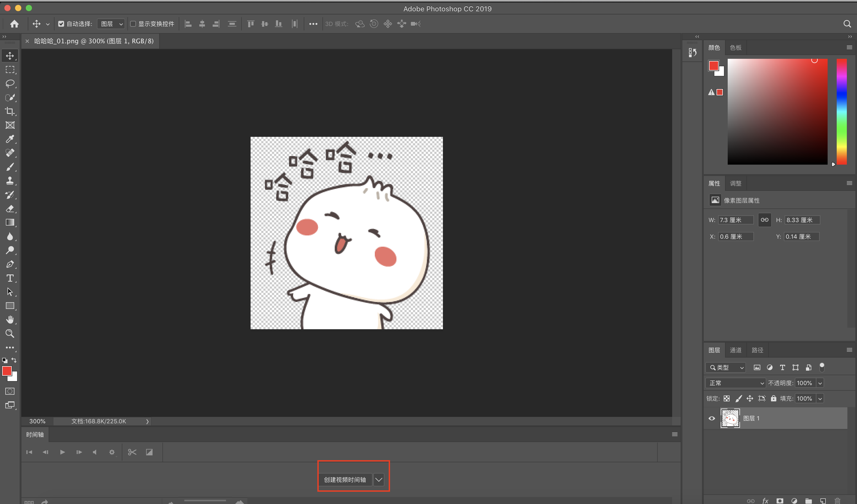Switch to the 通道 tab
857x504 pixels.
point(735,350)
